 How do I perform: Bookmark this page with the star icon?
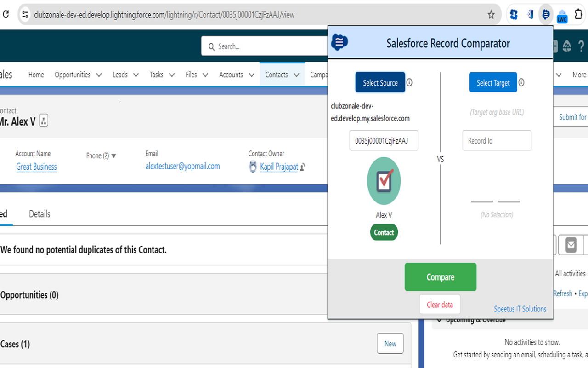tap(491, 15)
